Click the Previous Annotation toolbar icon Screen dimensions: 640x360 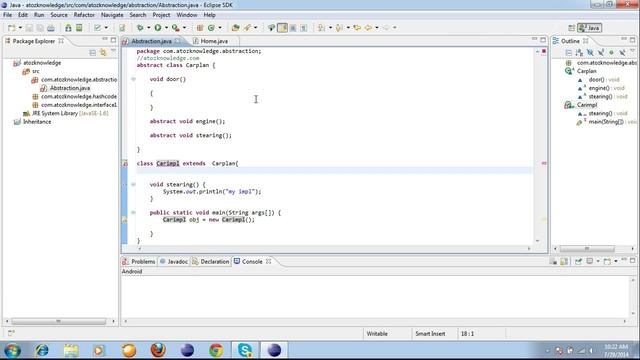click(339, 28)
